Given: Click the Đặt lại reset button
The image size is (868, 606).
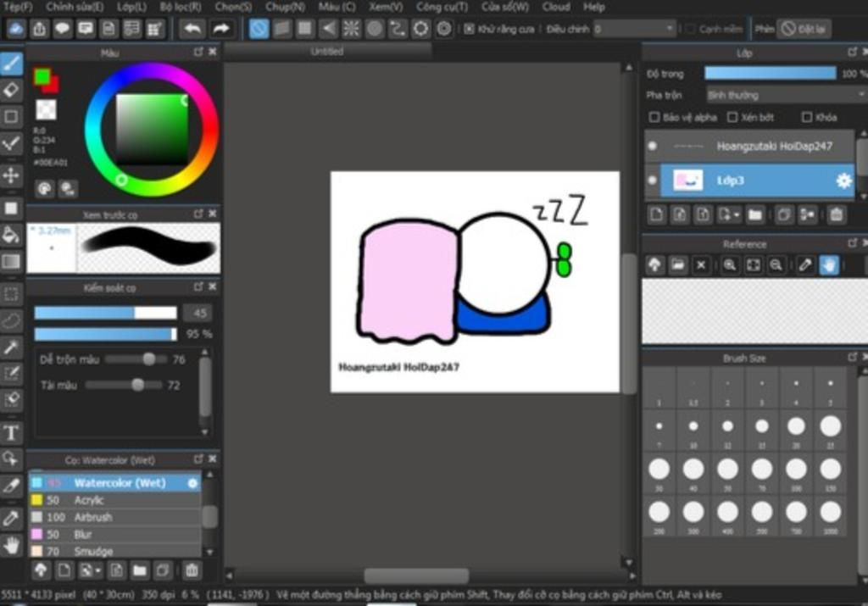Looking at the screenshot, I should click(x=804, y=29).
